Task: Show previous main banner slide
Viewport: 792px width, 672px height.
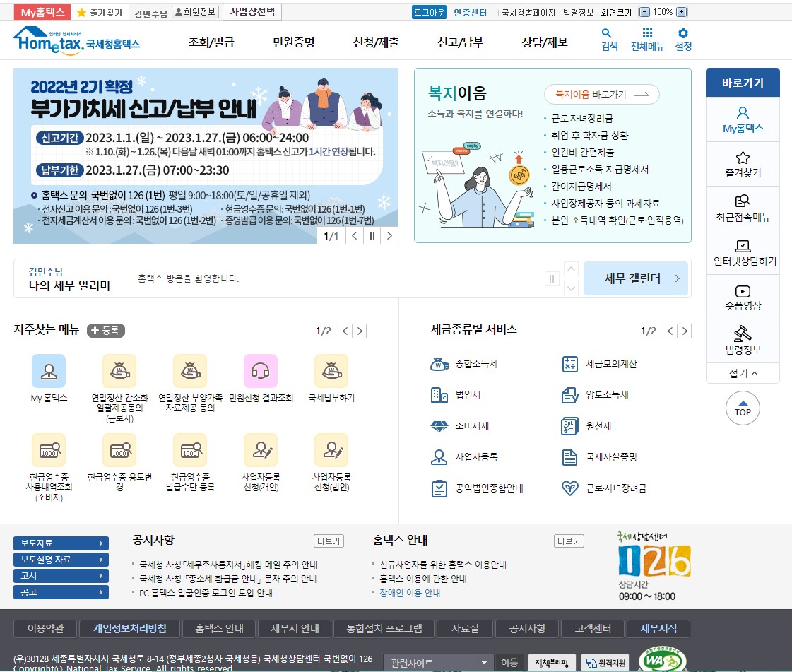Action: [x=355, y=235]
